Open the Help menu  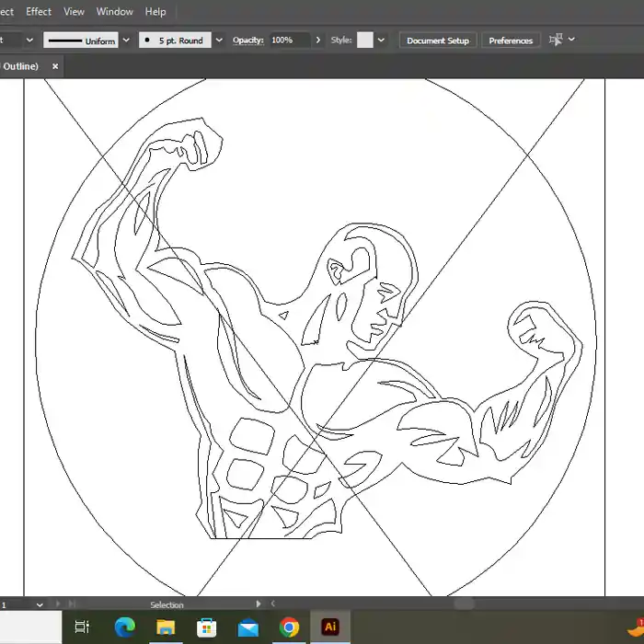[155, 11]
